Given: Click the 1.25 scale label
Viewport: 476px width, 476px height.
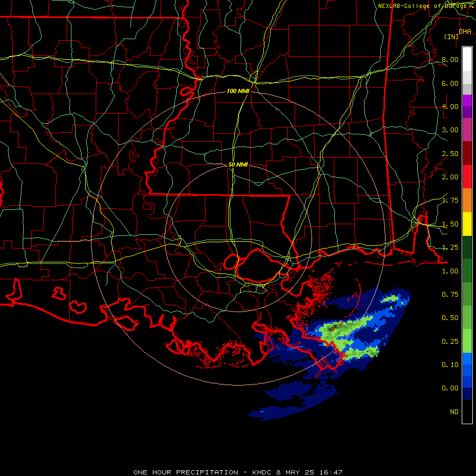Looking at the screenshot, I should [x=450, y=248].
